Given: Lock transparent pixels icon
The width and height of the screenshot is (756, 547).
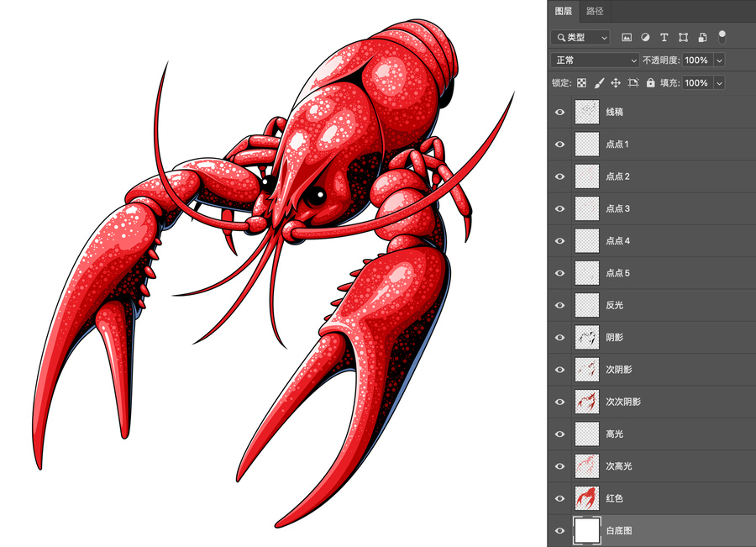Looking at the screenshot, I should pyautogui.click(x=582, y=83).
